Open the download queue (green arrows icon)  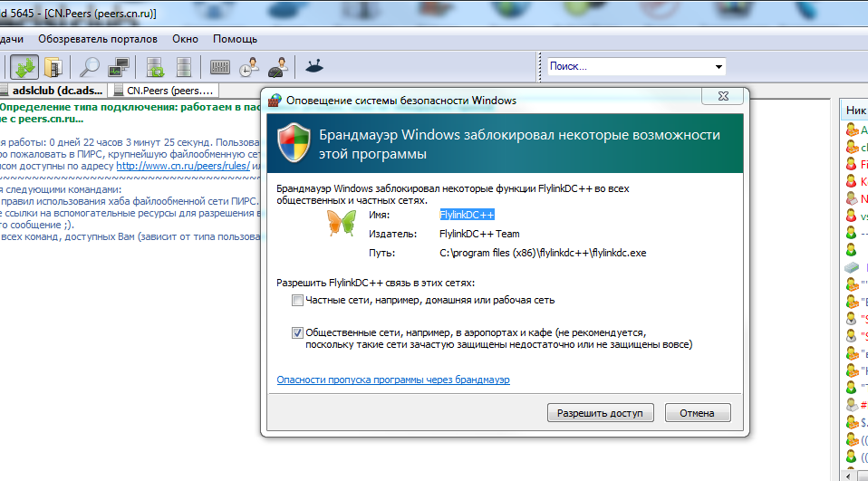click(24, 68)
